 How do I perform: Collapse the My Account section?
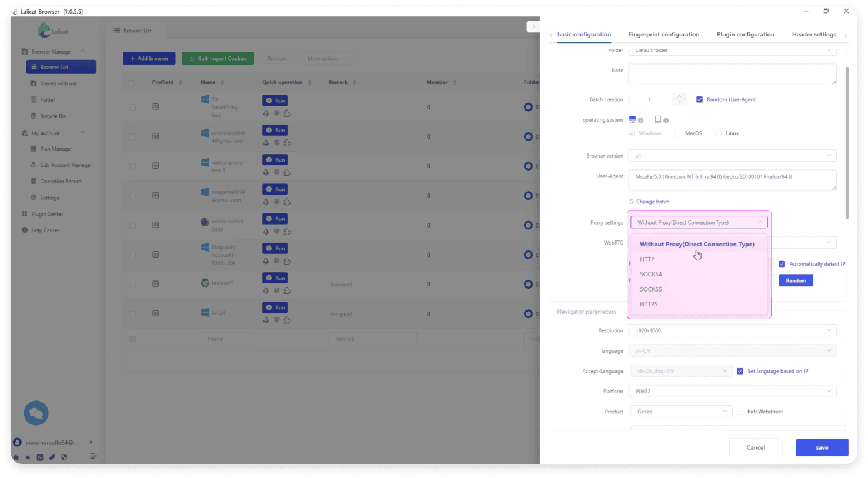coord(82,133)
